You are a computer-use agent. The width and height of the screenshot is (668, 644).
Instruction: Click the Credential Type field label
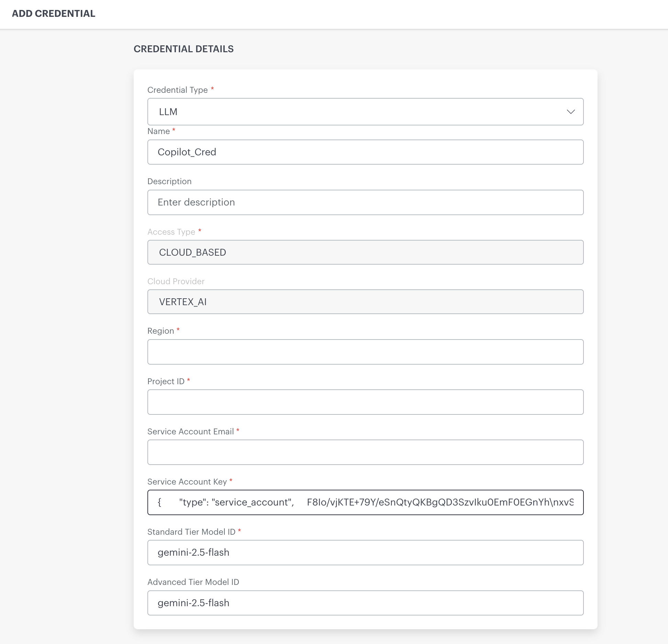pyautogui.click(x=177, y=90)
